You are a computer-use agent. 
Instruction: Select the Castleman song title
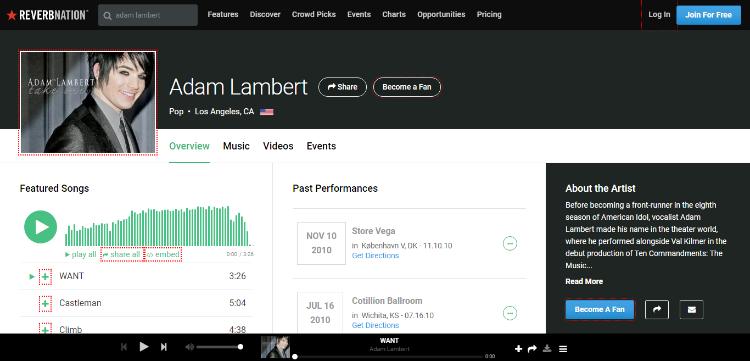[x=80, y=303]
